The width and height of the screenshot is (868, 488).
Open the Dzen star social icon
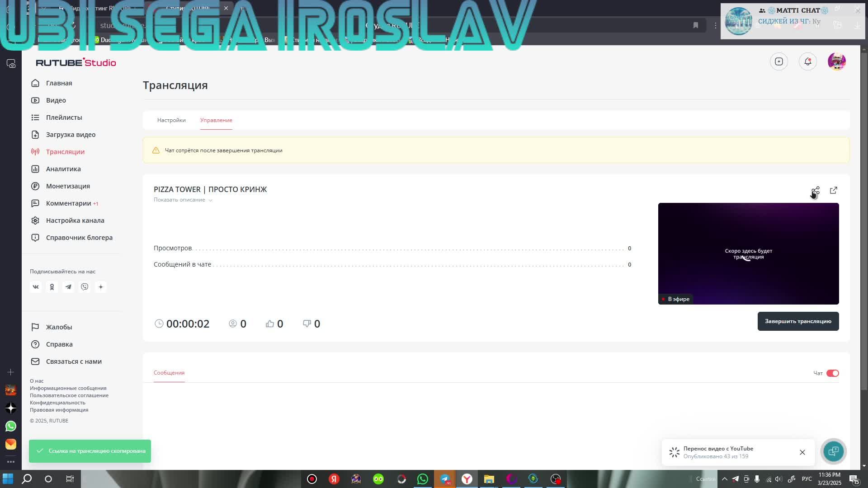click(x=101, y=287)
